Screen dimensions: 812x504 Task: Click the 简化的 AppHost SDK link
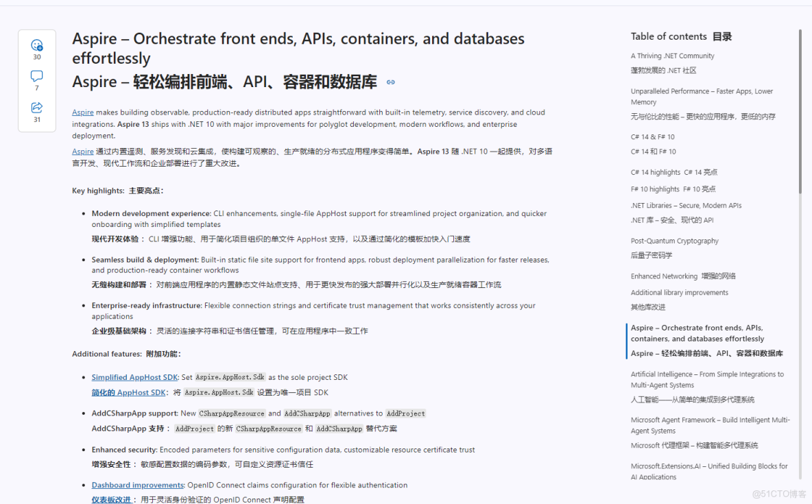[129, 392]
